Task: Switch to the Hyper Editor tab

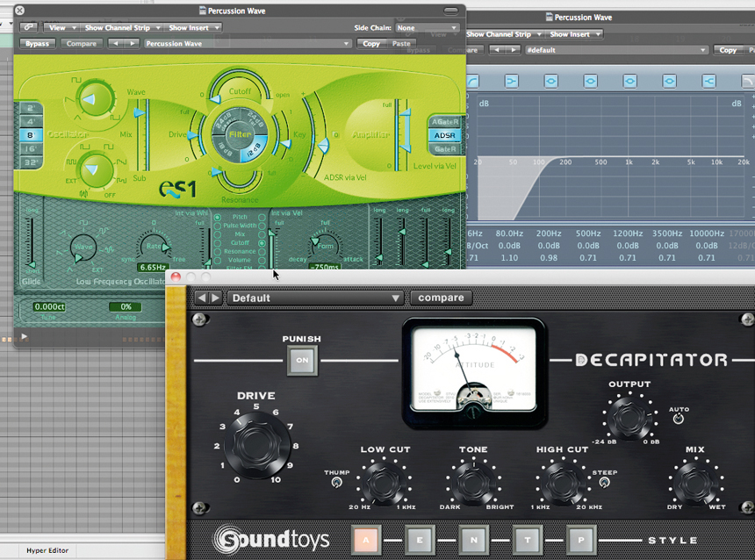Action: 47,550
